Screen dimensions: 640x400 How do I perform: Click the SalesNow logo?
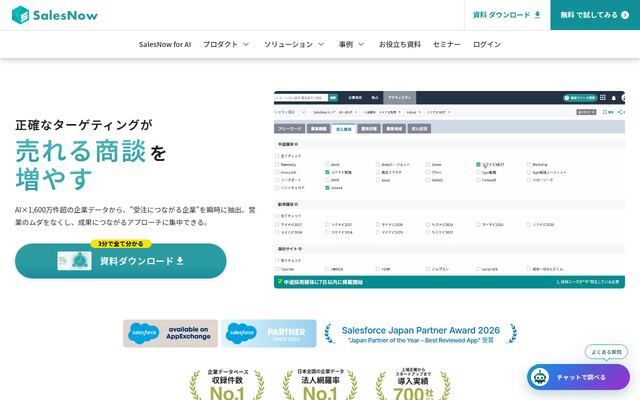coord(55,15)
